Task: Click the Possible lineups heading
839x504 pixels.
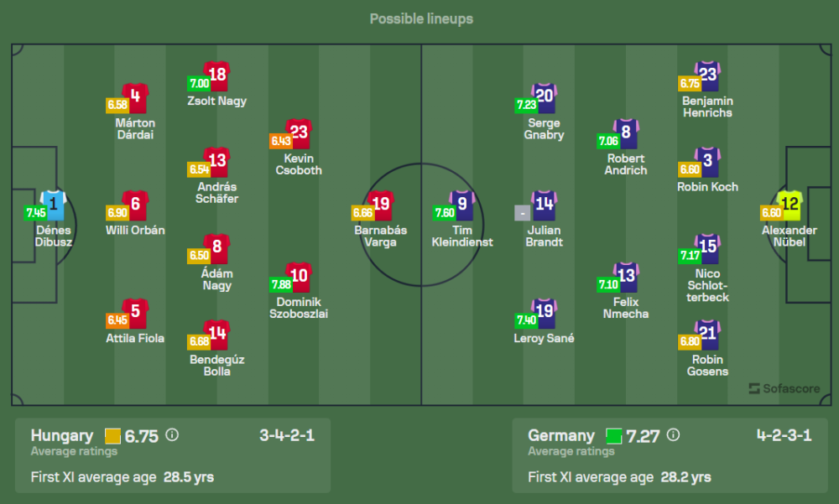Action: [421, 18]
